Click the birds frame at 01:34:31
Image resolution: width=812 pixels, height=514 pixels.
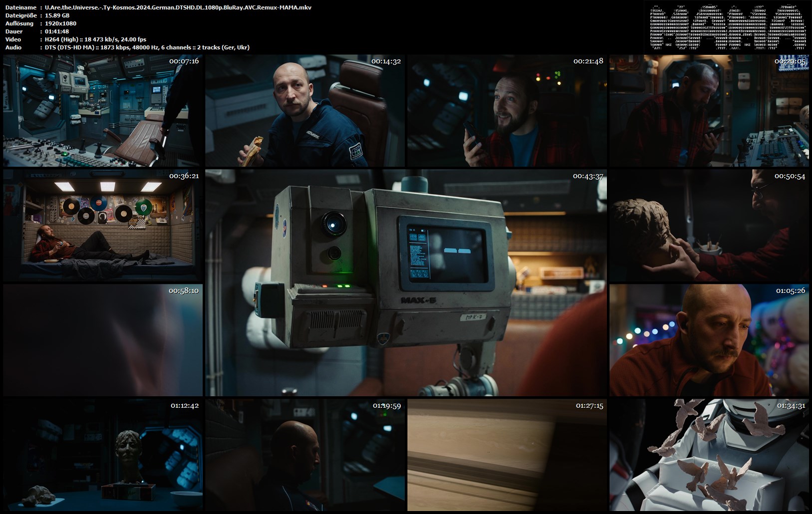click(x=709, y=455)
